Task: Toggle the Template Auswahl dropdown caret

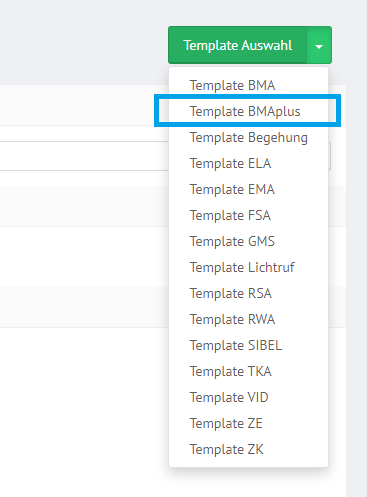Action: 319,45
